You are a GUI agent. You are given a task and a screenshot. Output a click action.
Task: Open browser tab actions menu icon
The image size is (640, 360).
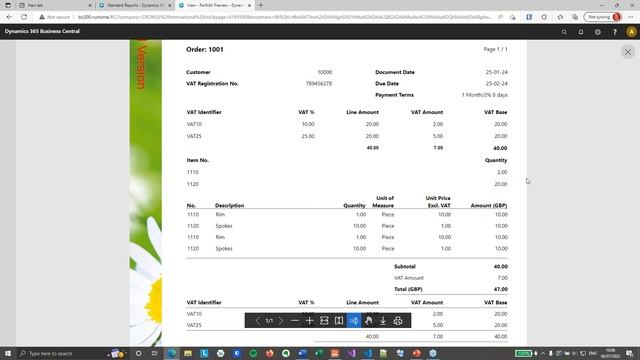(7, 5)
